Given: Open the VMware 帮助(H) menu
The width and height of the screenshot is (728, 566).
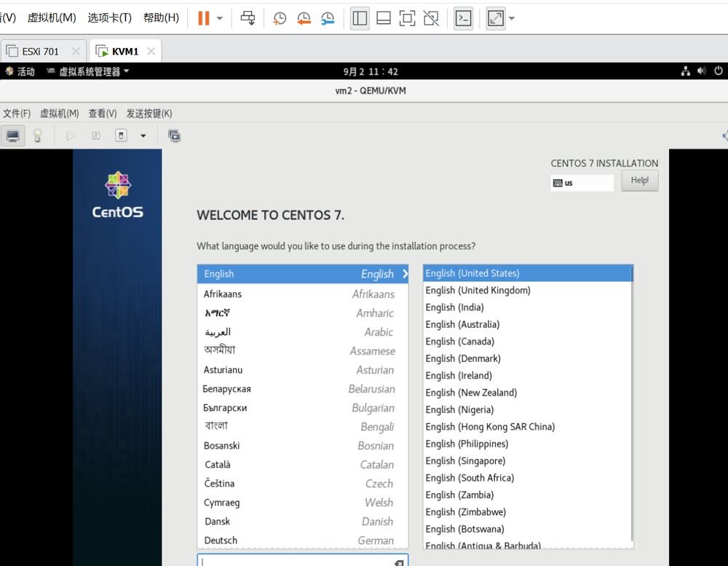Looking at the screenshot, I should pyautogui.click(x=161, y=17).
